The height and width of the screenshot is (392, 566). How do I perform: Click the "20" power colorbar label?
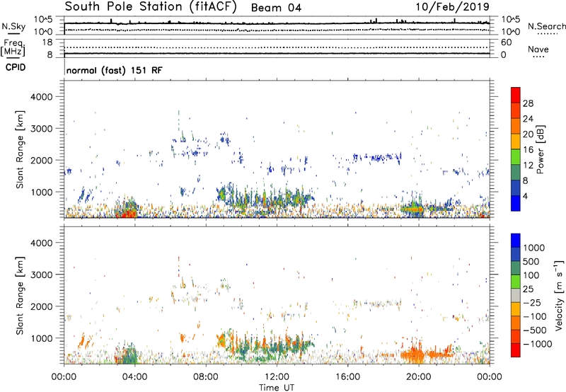[528, 134]
